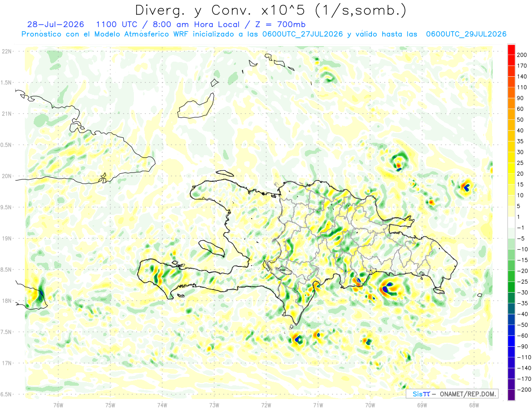Click the '-170' color bar label
The image size is (532, 411).
pos(524,379)
